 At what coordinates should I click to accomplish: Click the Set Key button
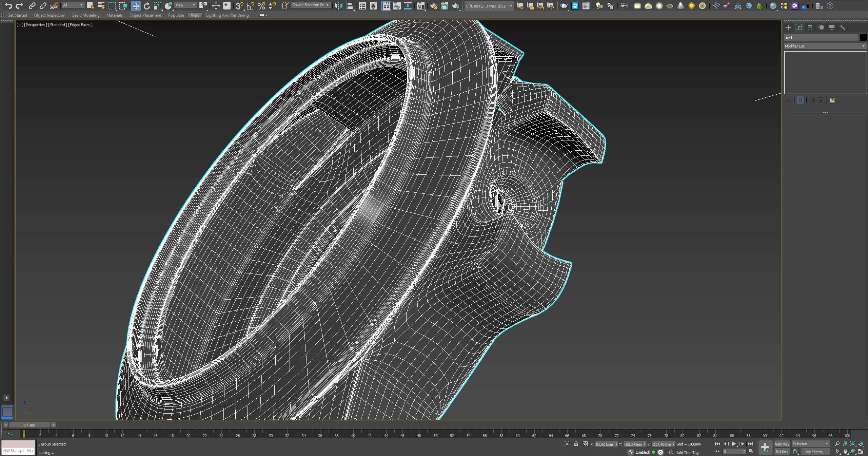click(x=782, y=452)
